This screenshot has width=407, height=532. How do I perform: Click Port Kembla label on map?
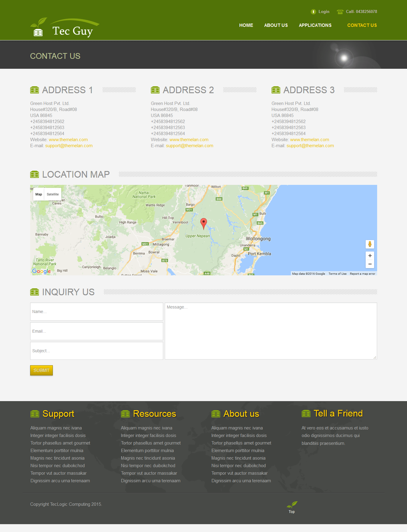pyautogui.click(x=259, y=254)
